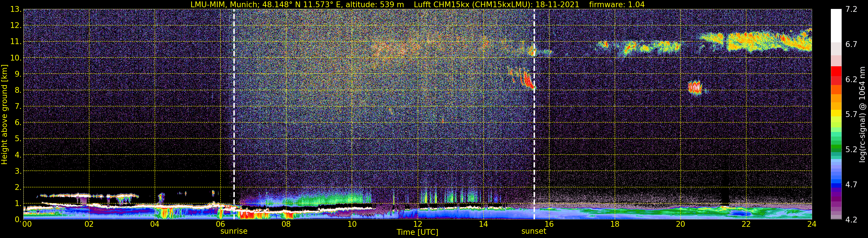
Task: Click the date '18-11-2021' in the title
Action: coord(557,5)
